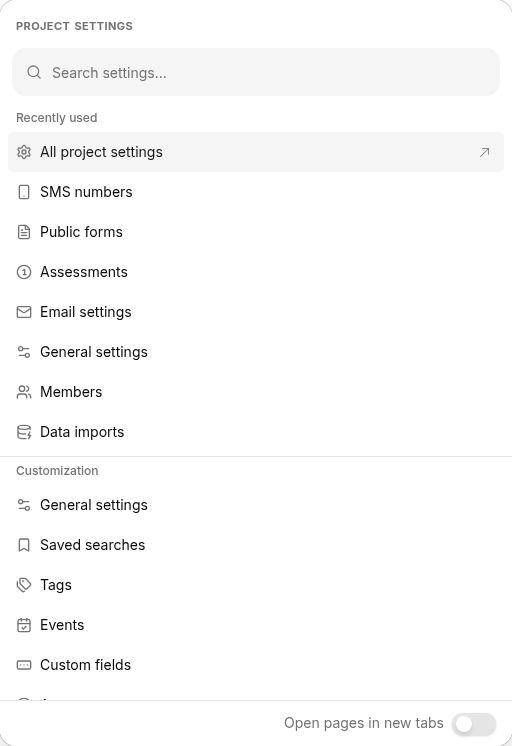512x746 pixels.
Task: Click the envelope icon for Email settings
Action: (x=24, y=312)
